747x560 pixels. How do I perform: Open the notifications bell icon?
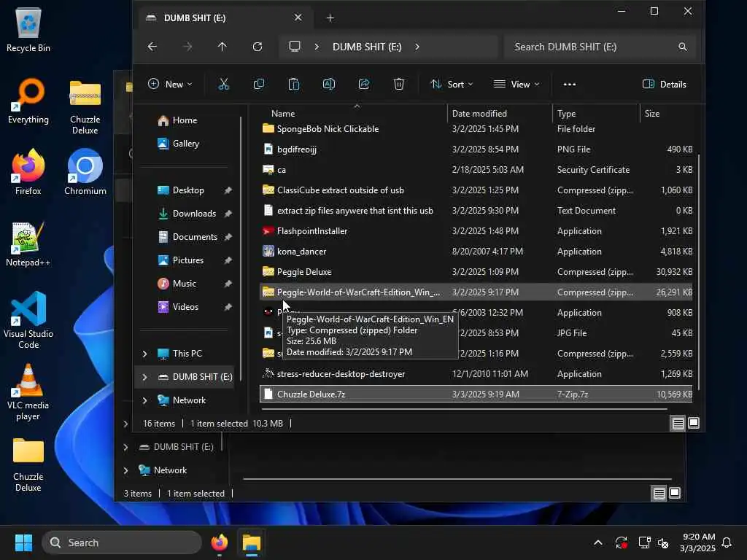click(x=727, y=542)
